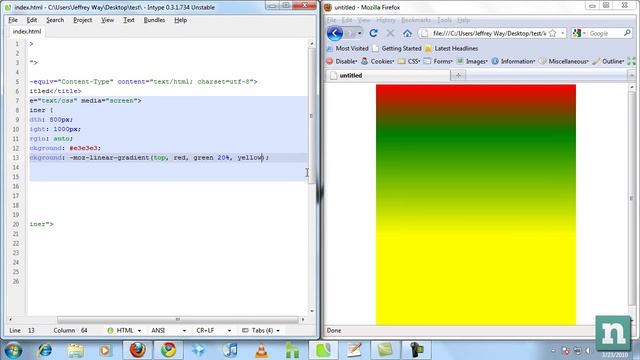The image size is (640, 360).
Task: Click the '#e3e3e3' color value in code
Action: [x=84, y=148]
